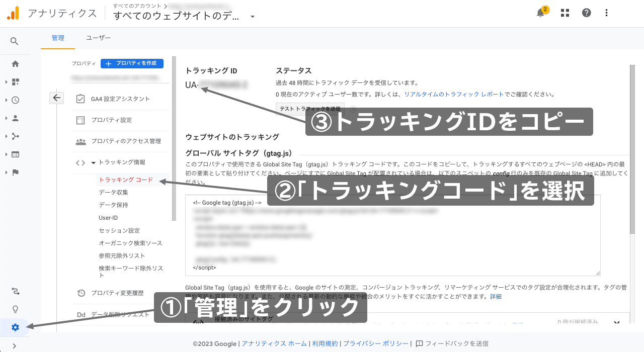
Task: Select the Explorations path icon in sidebar
Action: pos(15,291)
